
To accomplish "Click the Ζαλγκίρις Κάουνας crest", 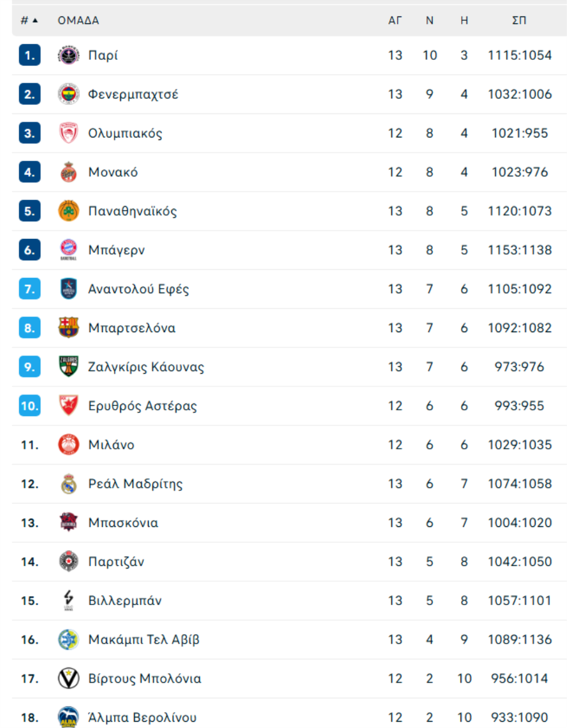I will coord(69,367).
